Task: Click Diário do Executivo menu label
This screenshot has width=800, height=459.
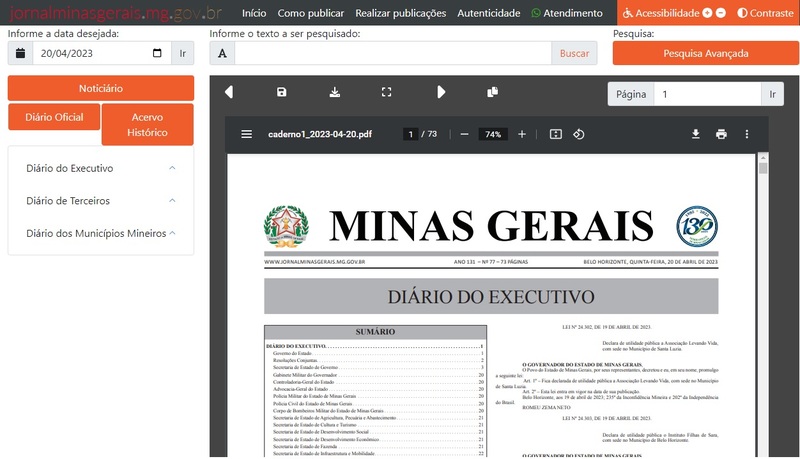Action: 70,168
